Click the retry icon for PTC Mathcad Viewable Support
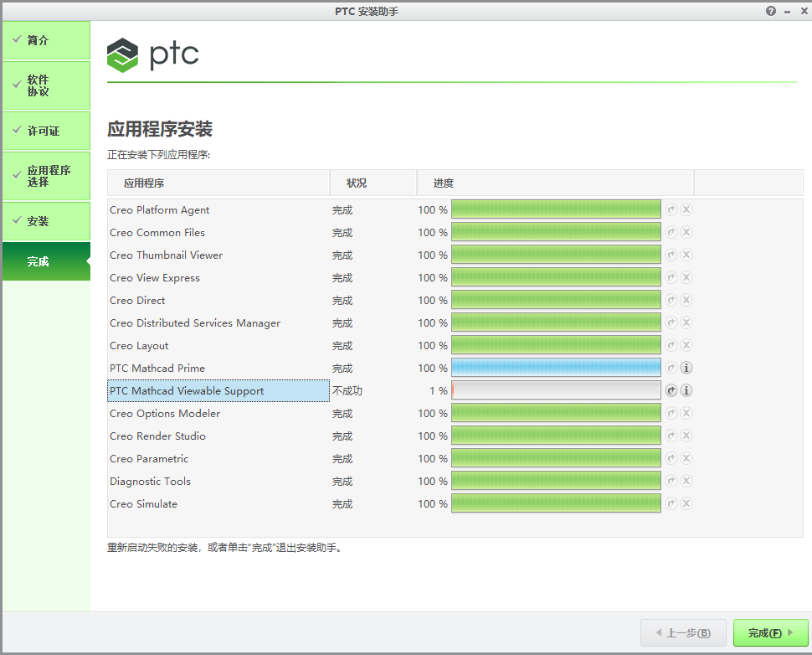This screenshot has width=812, height=655. click(671, 390)
